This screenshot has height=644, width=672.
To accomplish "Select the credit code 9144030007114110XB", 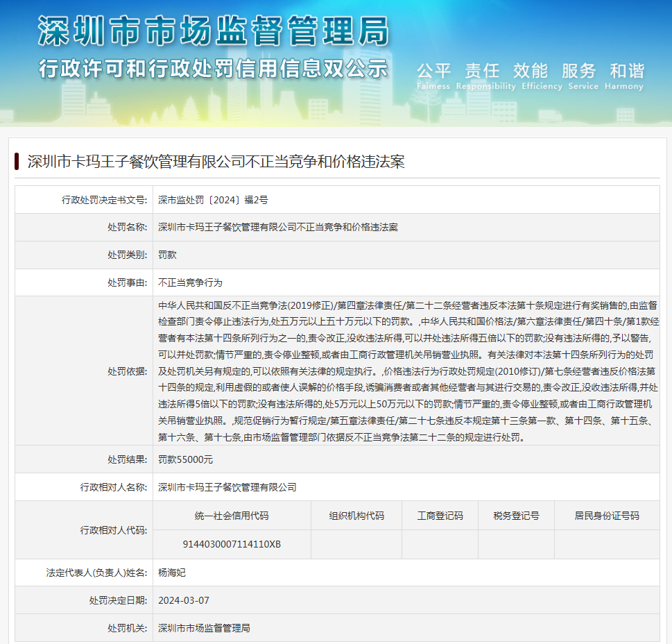I will [x=232, y=544].
